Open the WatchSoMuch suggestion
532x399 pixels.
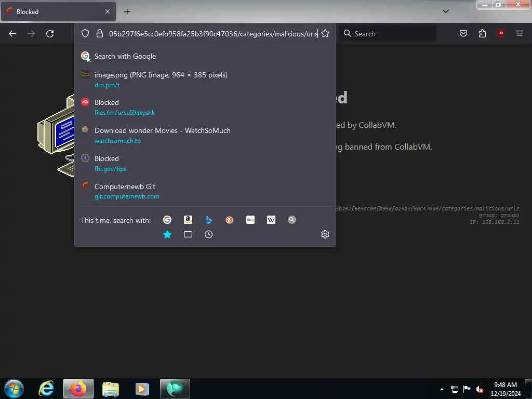point(205,136)
